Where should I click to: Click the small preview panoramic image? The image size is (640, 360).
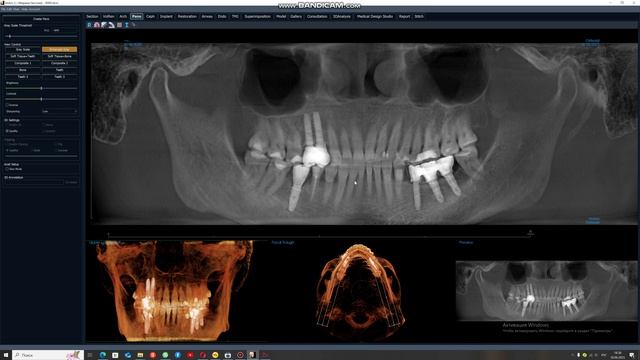[546, 291]
